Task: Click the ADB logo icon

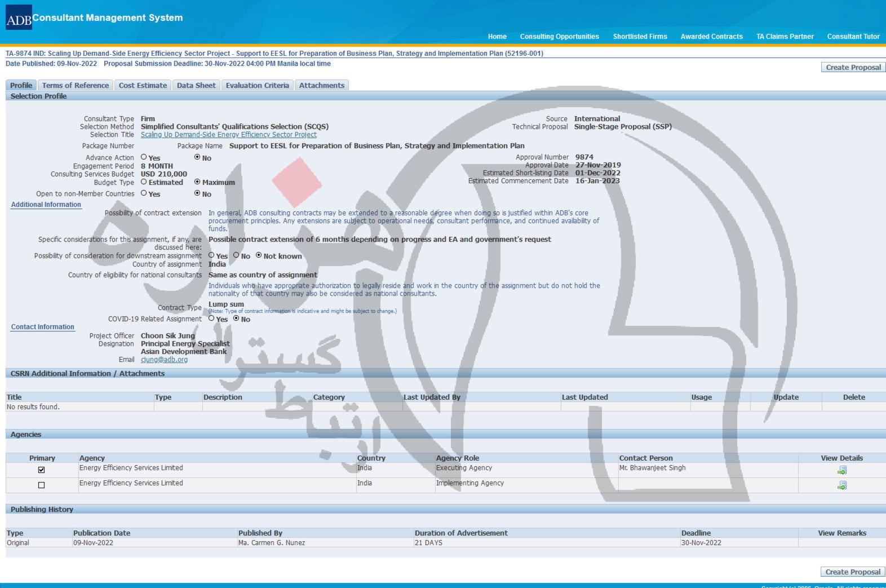Action: [19, 17]
